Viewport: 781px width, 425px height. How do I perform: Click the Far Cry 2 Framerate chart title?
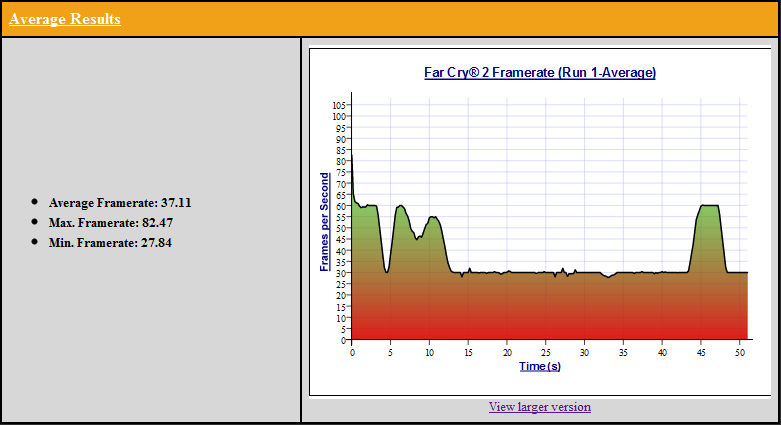coord(540,72)
